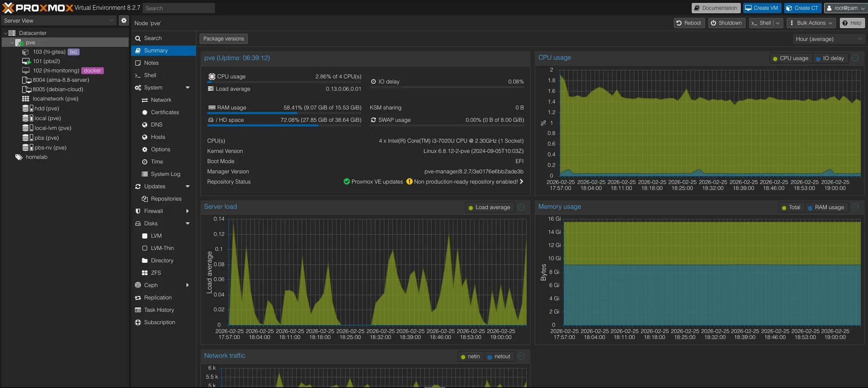This screenshot has width=868, height=388.
Task: Open the Task History menu item
Action: pos(159,310)
